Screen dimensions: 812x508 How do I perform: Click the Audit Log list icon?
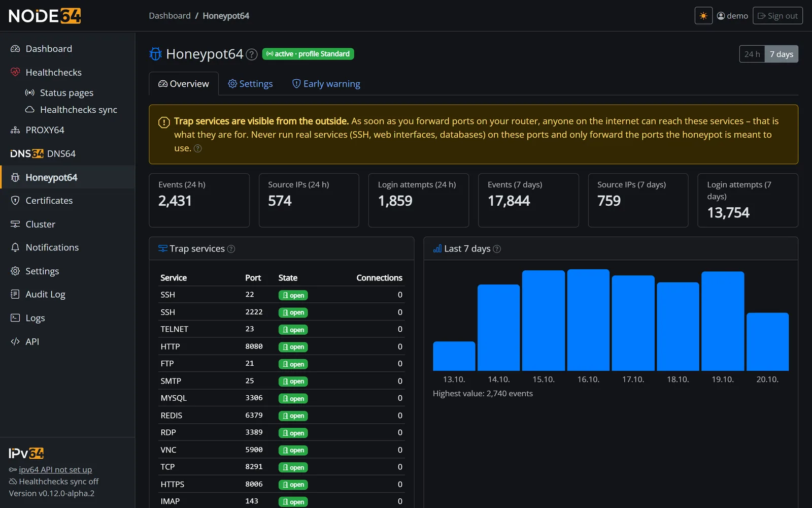click(x=15, y=294)
